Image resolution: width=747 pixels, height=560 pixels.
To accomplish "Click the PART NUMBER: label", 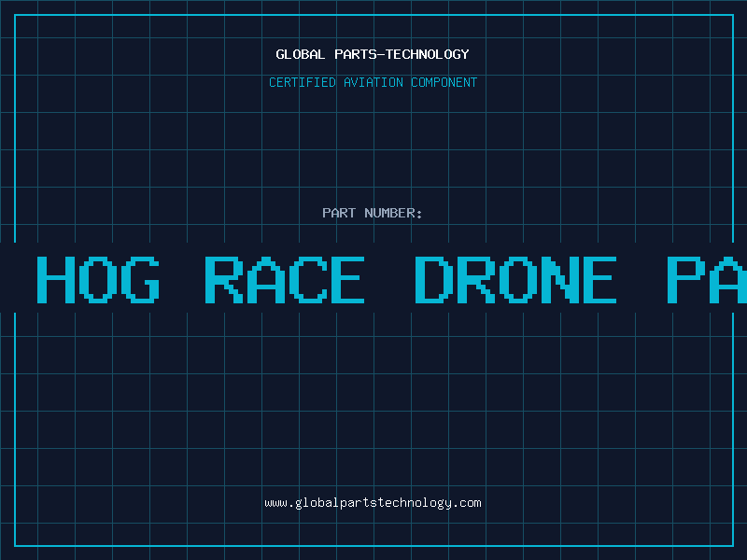I will (373, 213).
